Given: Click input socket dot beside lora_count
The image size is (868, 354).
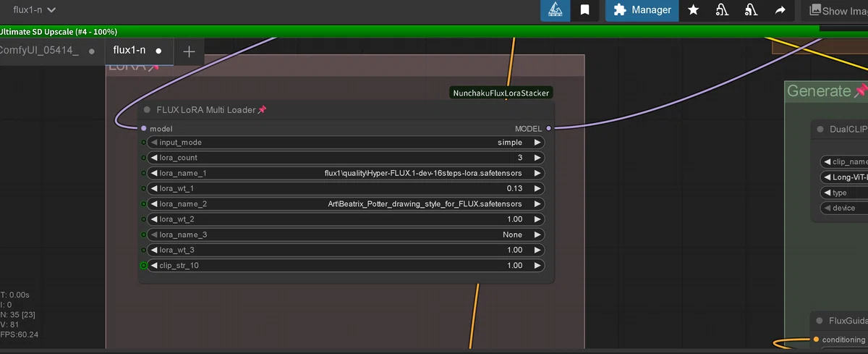Looking at the screenshot, I should [143, 158].
